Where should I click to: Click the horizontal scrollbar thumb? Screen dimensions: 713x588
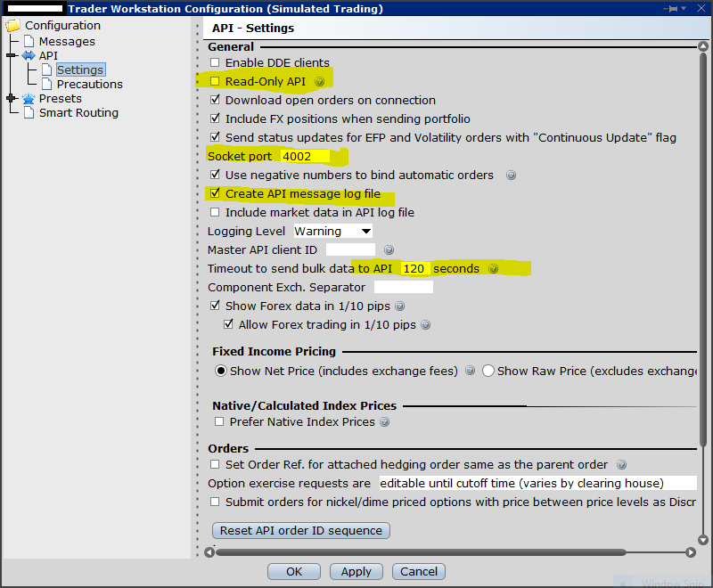coord(421,552)
